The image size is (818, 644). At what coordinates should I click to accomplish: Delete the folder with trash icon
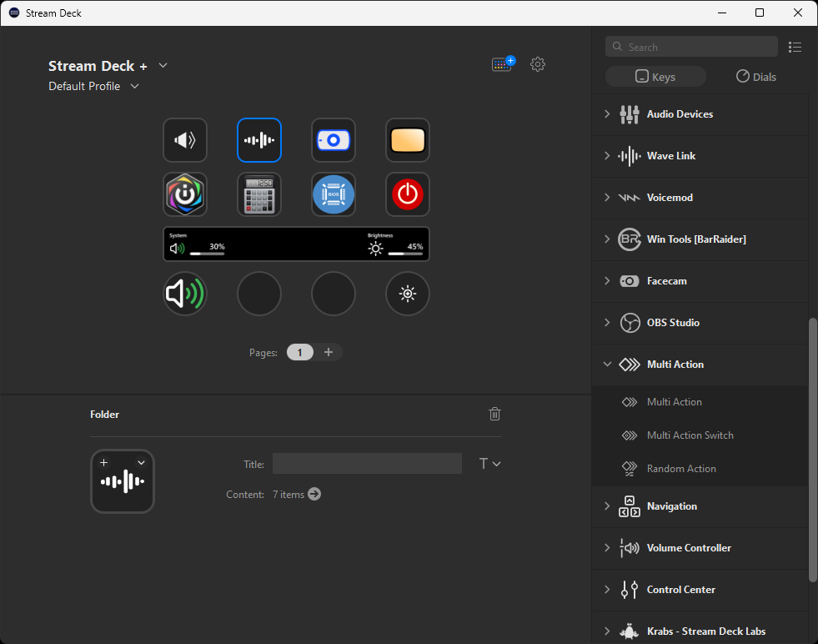pos(494,414)
